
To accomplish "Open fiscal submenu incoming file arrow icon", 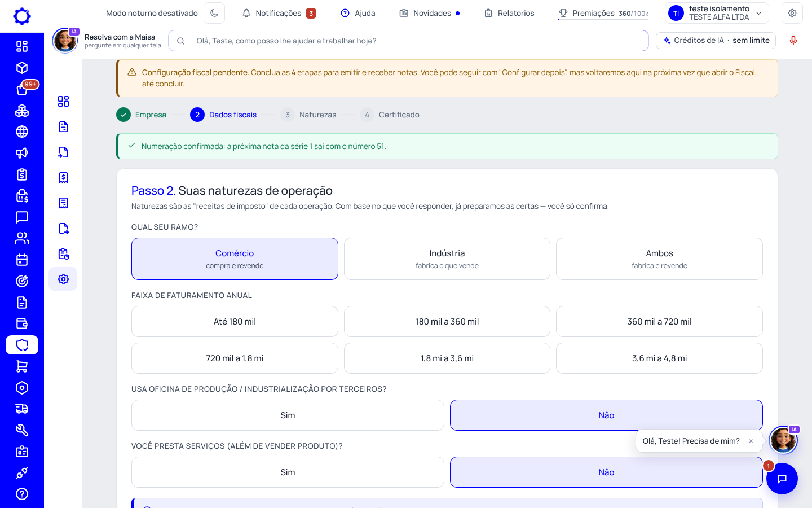I will pyautogui.click(x=63, y=152).
